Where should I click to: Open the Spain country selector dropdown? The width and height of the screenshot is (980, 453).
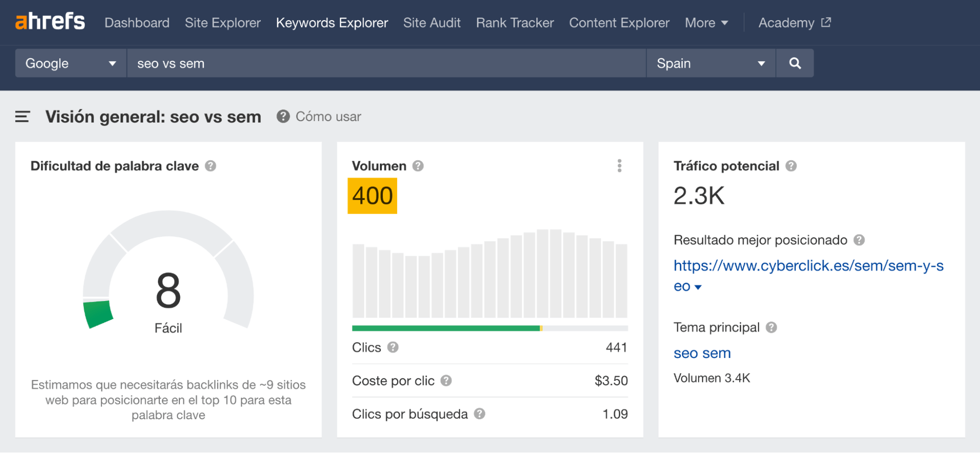pos(710,63)
